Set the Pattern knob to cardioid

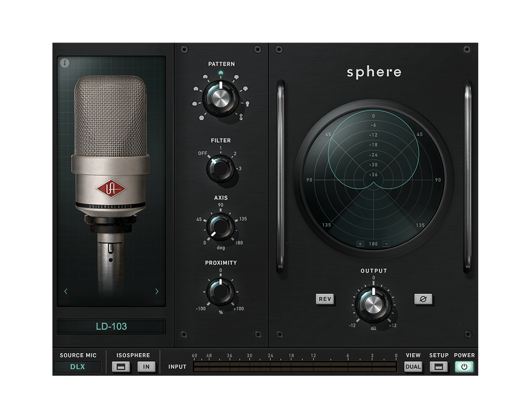pos(220,99)
